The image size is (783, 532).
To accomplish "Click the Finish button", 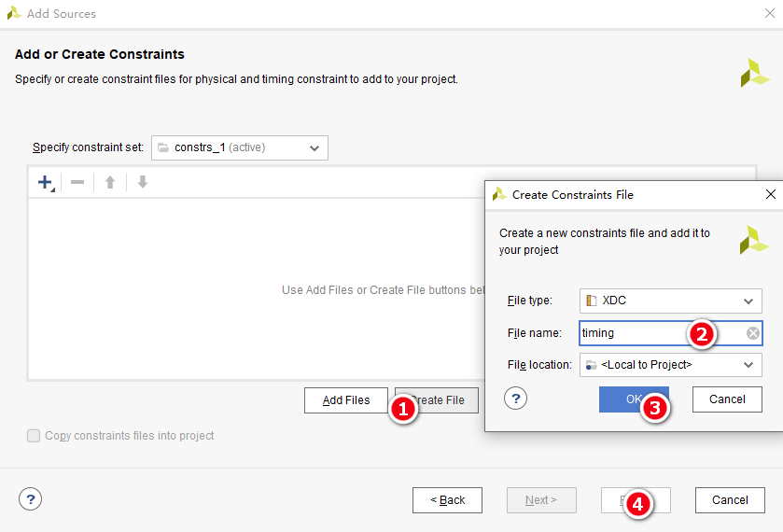I will (636, 500).
